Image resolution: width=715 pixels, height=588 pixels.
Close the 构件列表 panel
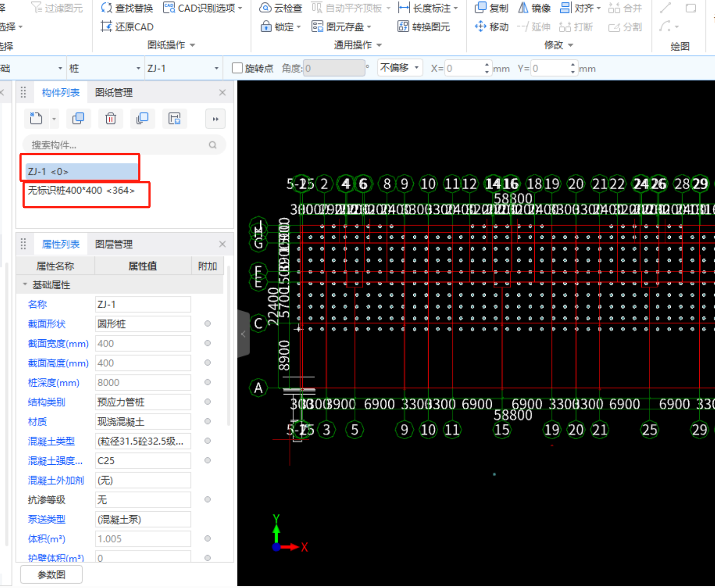(222, 92)
